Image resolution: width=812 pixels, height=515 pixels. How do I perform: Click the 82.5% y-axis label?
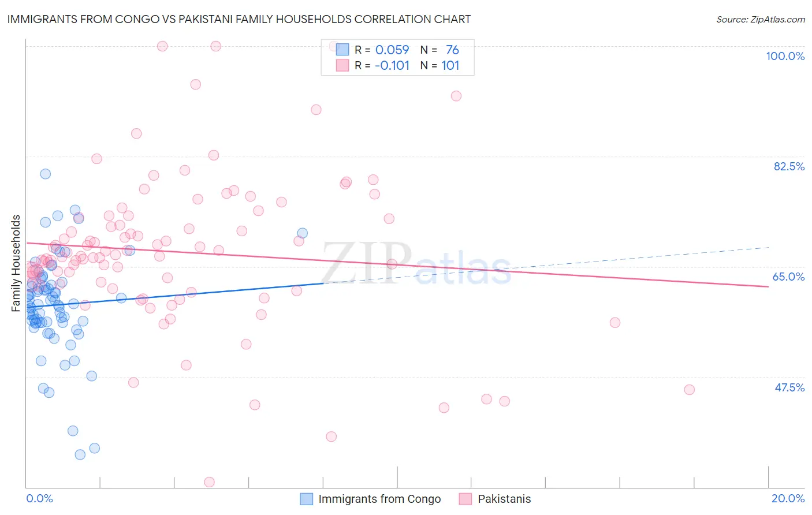pyautogui.click(x=789, y=166)
